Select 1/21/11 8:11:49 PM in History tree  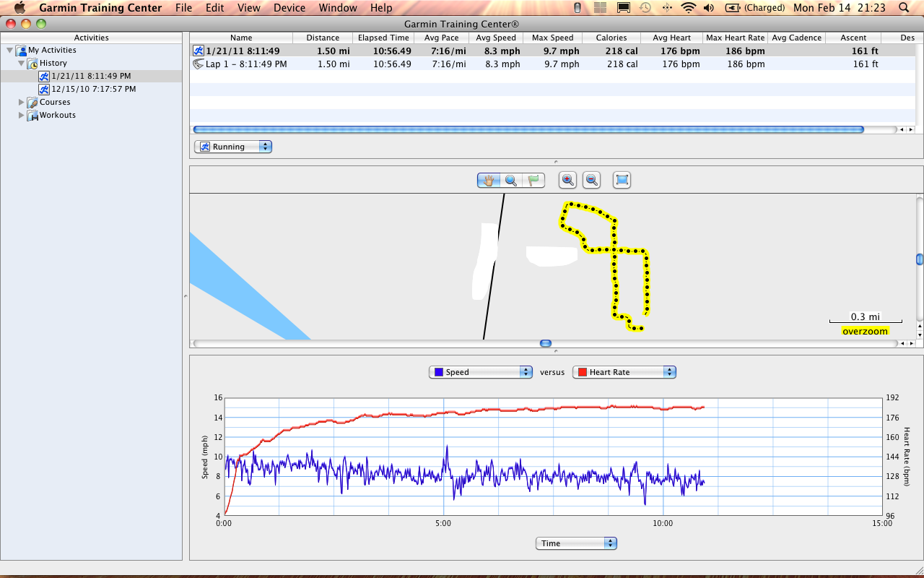[x=91, y=77]
